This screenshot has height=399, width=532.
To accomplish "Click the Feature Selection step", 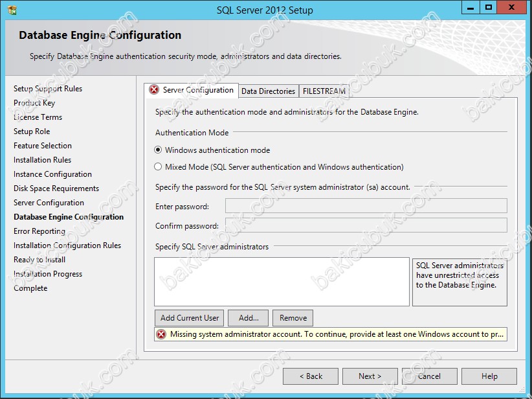I will [x=43, y=146].
